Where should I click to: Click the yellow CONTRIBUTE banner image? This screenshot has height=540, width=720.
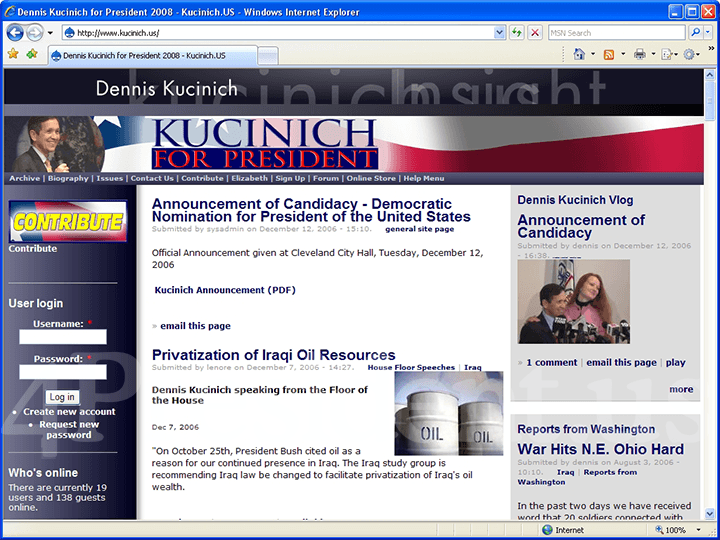(68, 221)
